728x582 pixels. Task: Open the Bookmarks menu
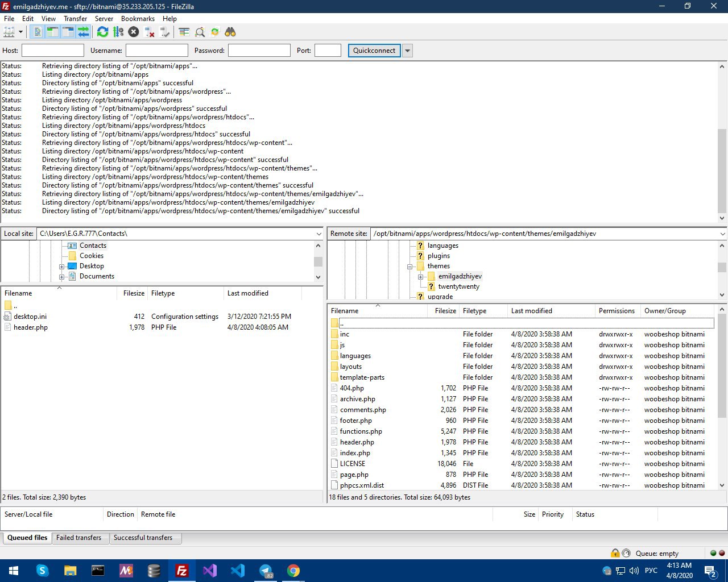138,19
